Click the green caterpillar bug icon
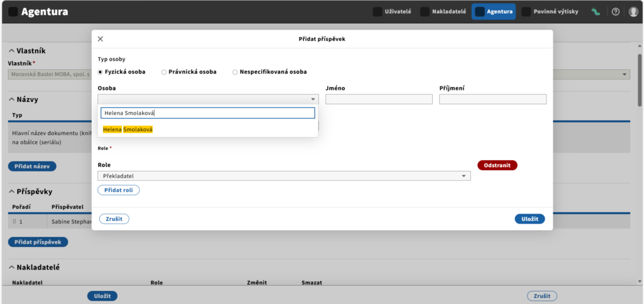This screenshot has width=644, height=304. 596,12
